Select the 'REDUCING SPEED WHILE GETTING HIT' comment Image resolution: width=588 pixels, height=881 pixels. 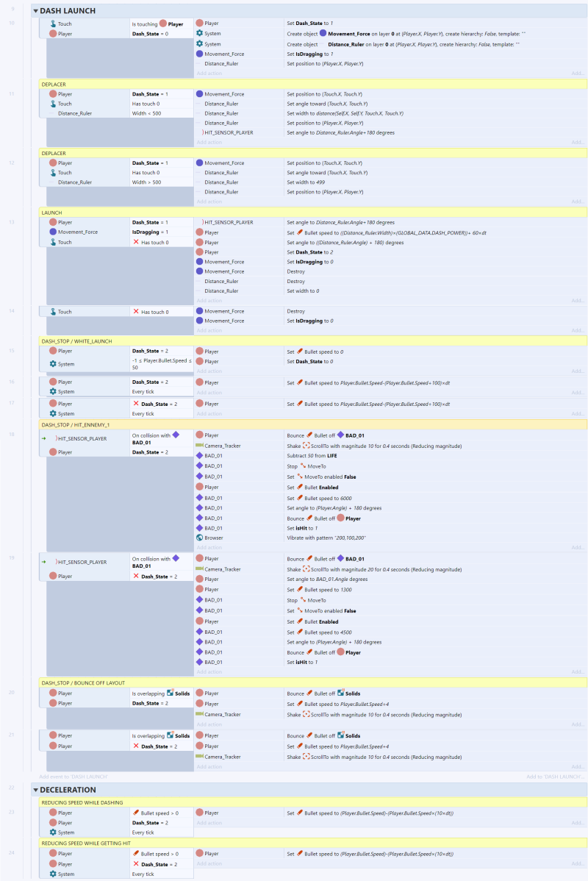(x=313, y=843)
